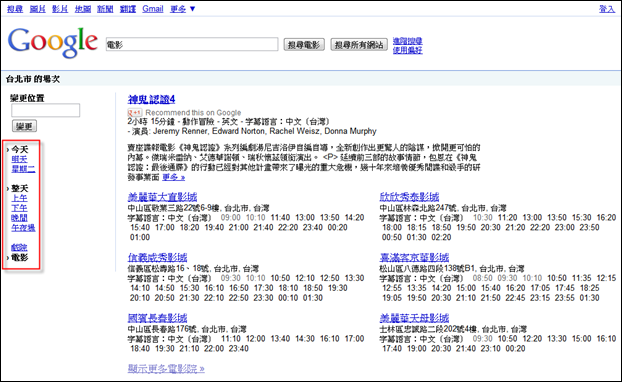
Task: Open the 使用偏好 link
Action: 407,50
